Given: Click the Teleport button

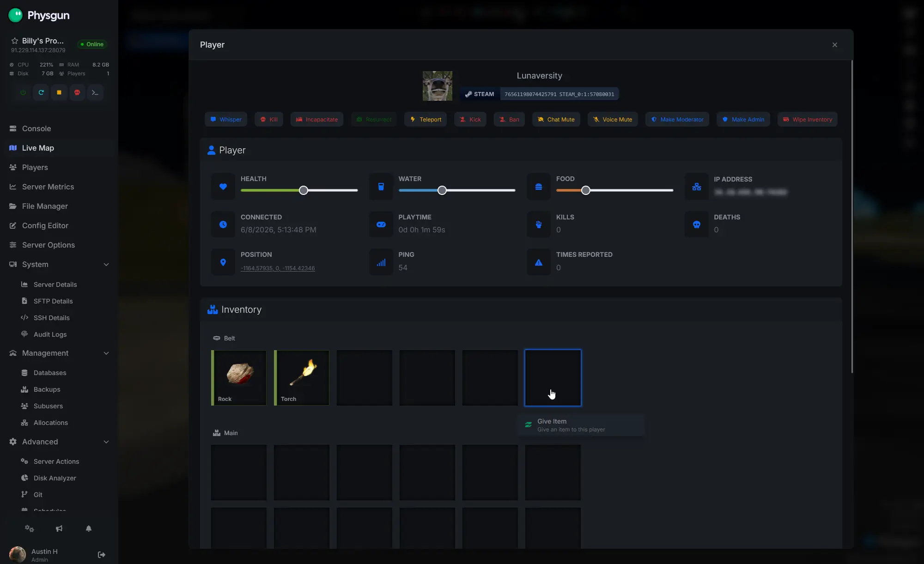Looking at the screenshot, I should pyautogui.click(x=426, y=119).
